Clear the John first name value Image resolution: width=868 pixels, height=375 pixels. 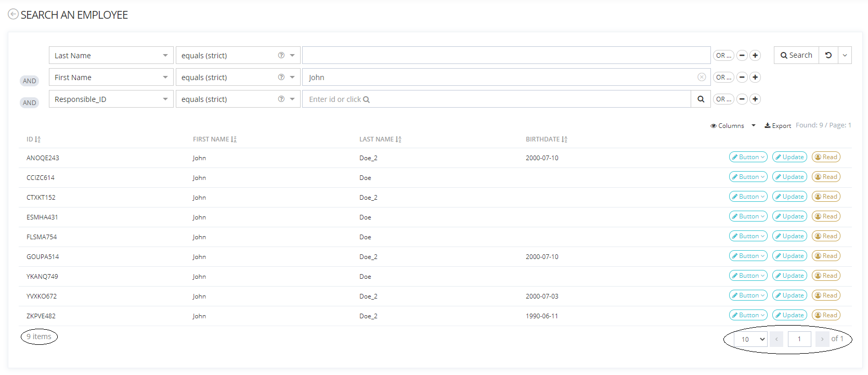[702, 77]
